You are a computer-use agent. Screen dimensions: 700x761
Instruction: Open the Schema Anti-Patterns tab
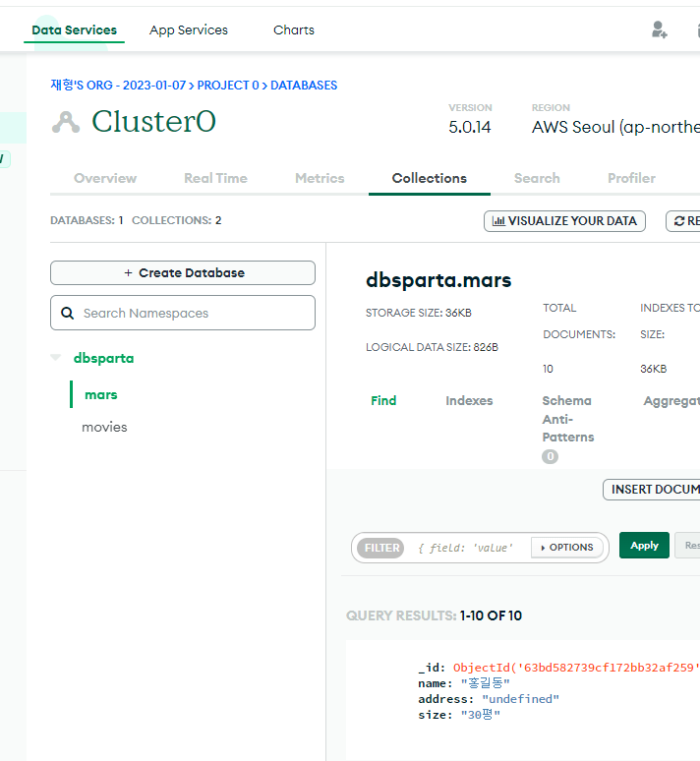pyautogui.click(x=568, y=419)
